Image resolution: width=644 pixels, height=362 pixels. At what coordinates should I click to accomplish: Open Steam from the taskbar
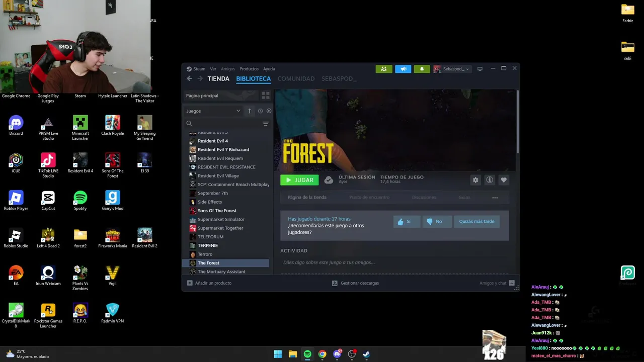tap(366, 354)
